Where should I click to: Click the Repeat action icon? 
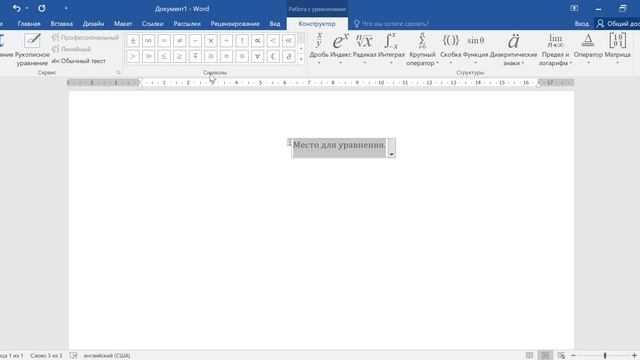click(x=42, y=8)
